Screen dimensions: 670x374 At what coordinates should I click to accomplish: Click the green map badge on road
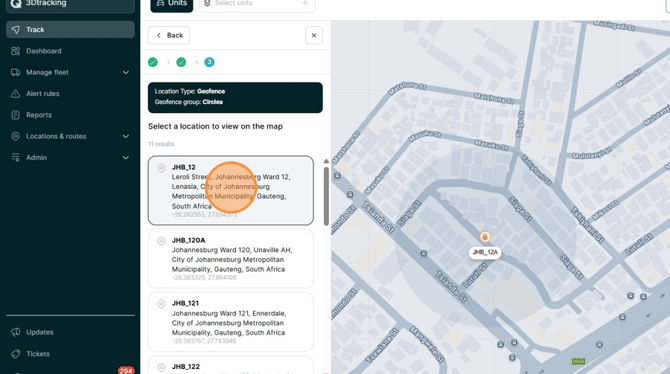[578, 361]
